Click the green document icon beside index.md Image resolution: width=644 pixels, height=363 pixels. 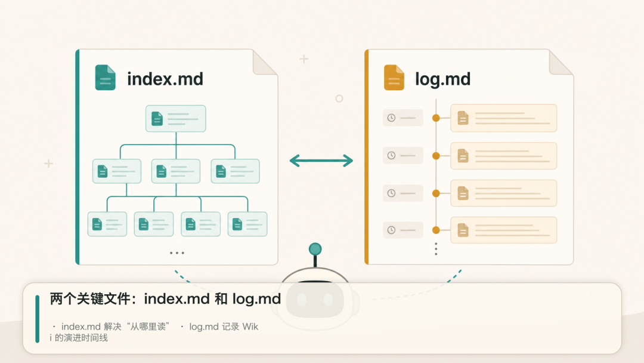[105, 77]
